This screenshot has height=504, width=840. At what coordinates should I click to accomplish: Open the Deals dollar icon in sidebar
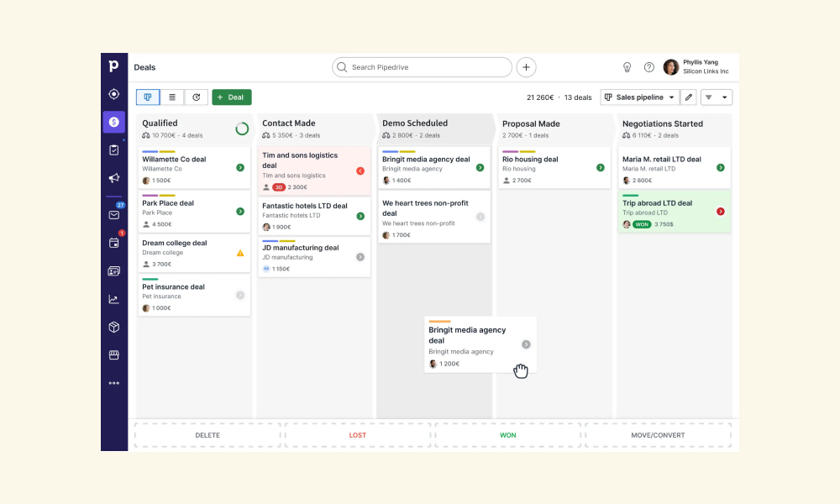(113, 122)
